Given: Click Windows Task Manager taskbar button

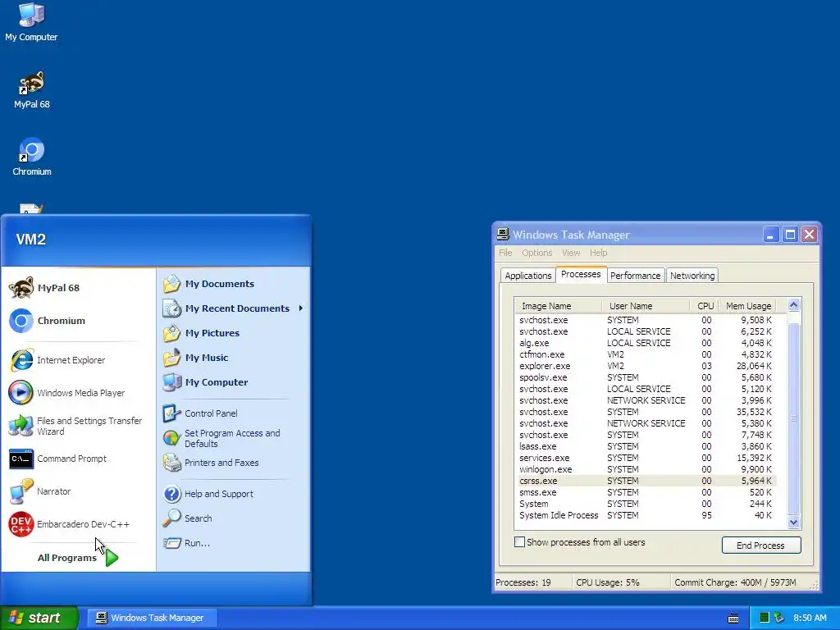Looking at the screenshot, I should pos(152,618).
